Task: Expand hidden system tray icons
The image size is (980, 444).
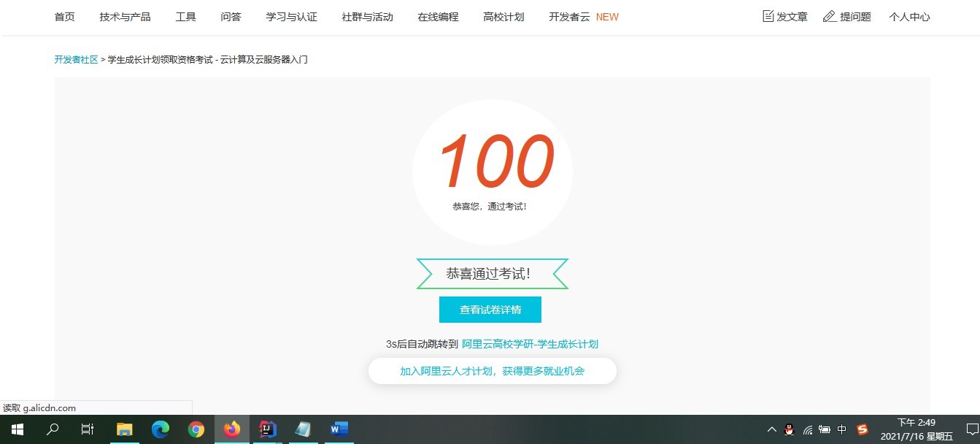Action: coord(771,429)
